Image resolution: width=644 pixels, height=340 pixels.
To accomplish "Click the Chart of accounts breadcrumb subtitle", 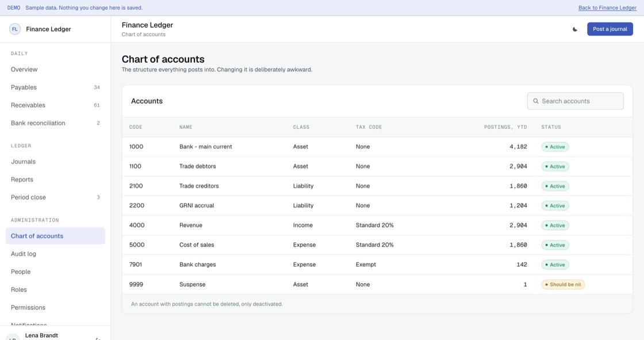I will 143,35.
